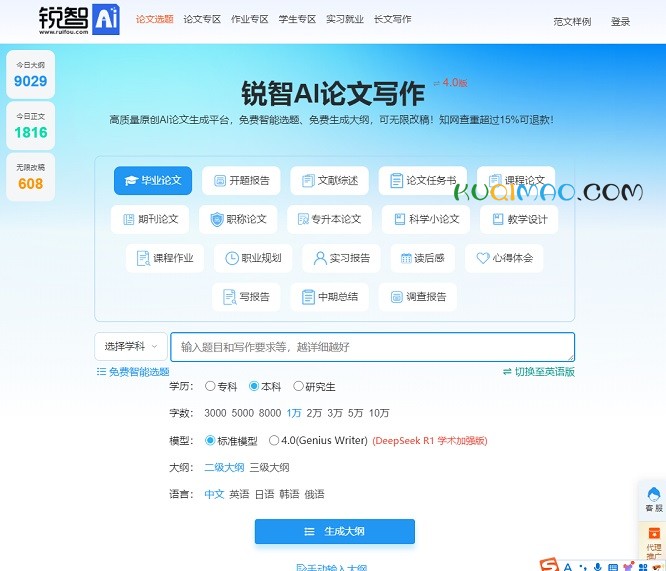Open the 作业专区 nav tab
This screenshot has height=571, width=666.
pyautogui.click(x=250, y=19)
